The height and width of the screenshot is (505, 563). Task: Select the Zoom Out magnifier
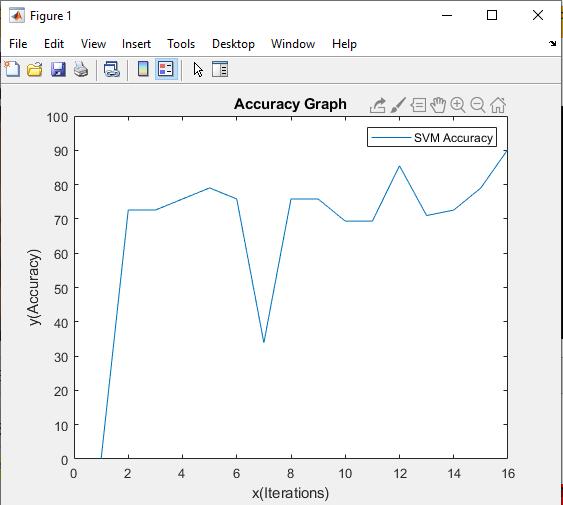point(478,105)
